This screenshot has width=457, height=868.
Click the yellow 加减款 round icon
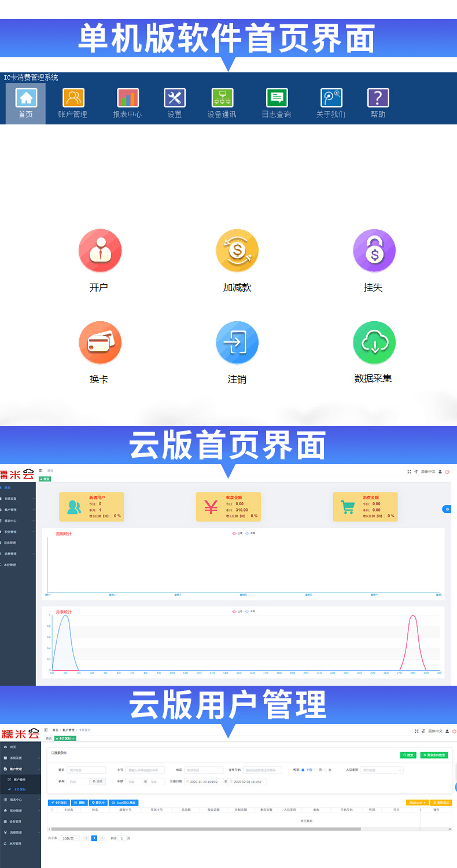point(237,251)
